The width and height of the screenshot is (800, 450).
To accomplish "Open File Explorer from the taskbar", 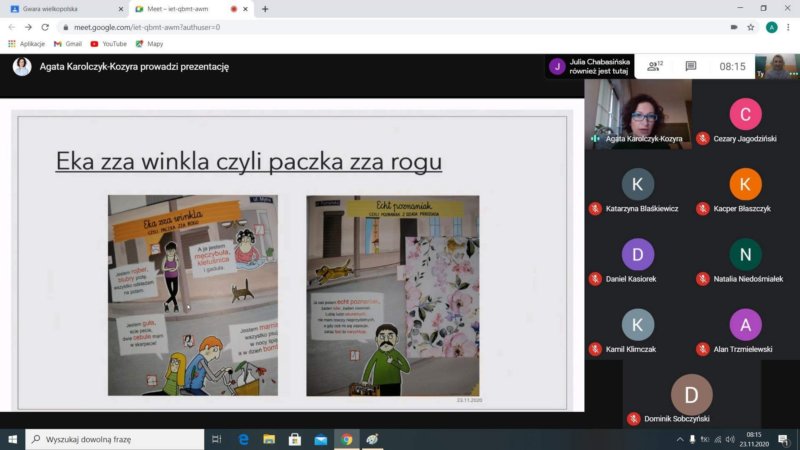I will click(x=269, y=439).
